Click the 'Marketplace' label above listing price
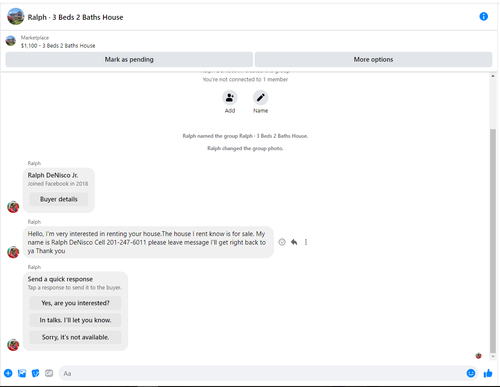The width and height of the screenshot is (500, 387). click(x=35, y=38)
